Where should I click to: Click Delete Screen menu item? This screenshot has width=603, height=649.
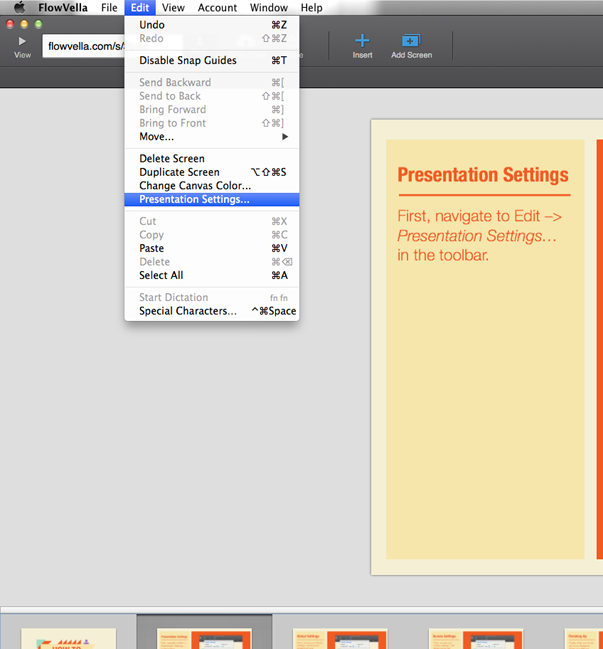pos(172,159)
